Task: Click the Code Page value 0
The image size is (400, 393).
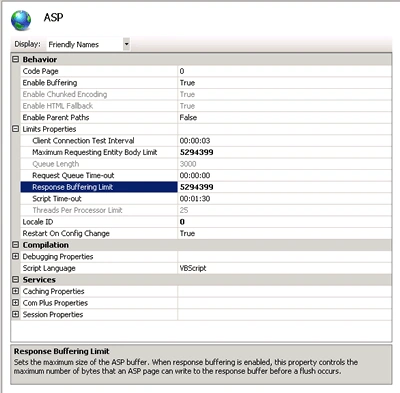Action: click(x=182, y=71)
